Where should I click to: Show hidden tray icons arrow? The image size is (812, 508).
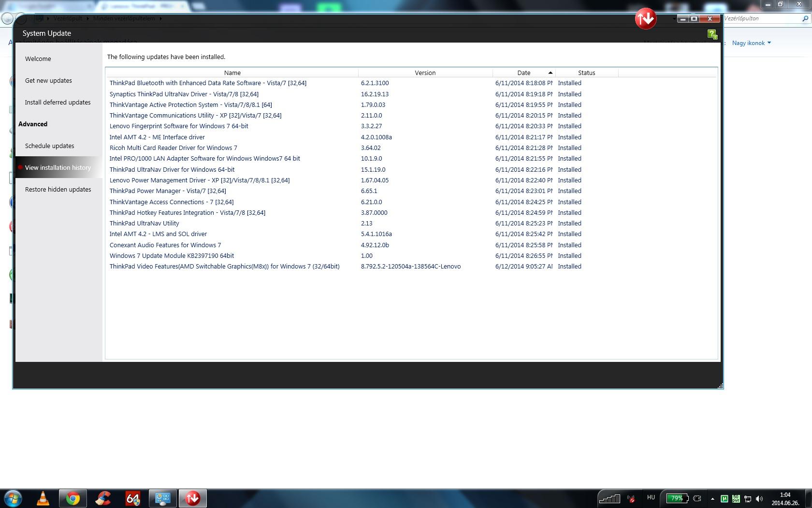coord(712,498)
